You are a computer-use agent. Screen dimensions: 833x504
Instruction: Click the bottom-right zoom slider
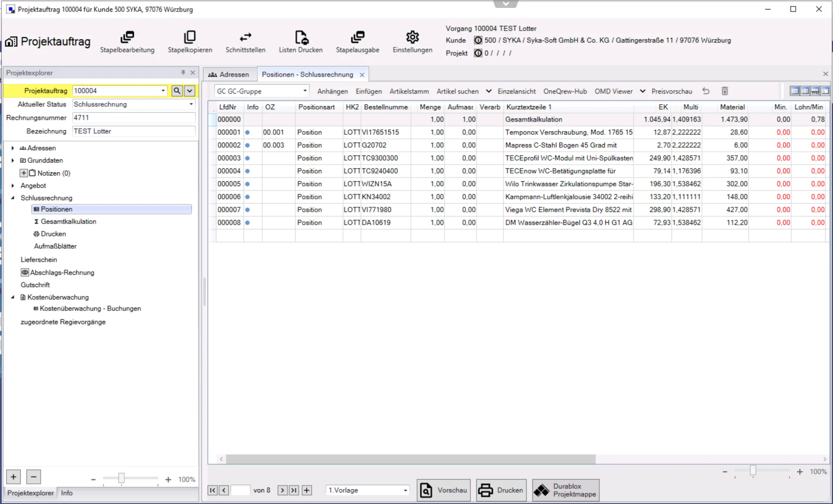753,471
